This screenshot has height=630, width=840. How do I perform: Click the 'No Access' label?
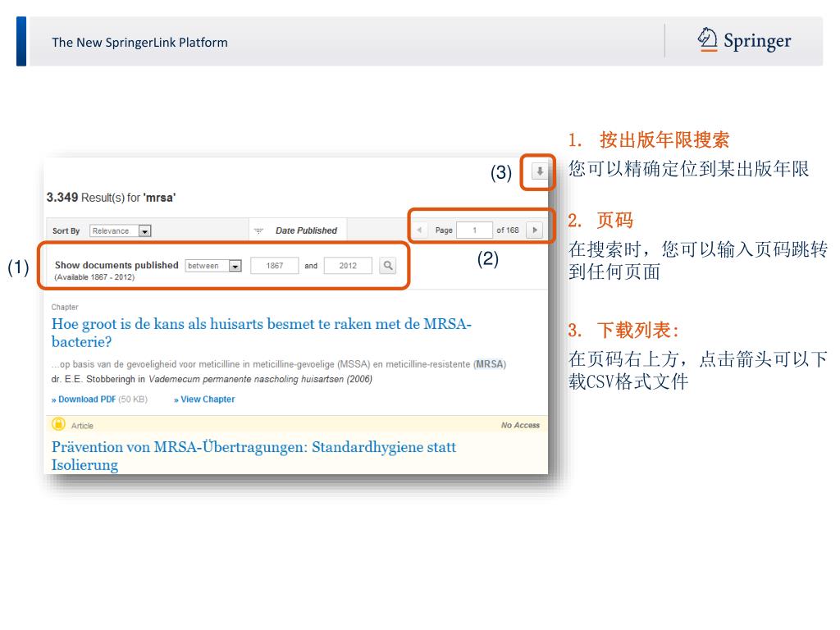(520, 426)
